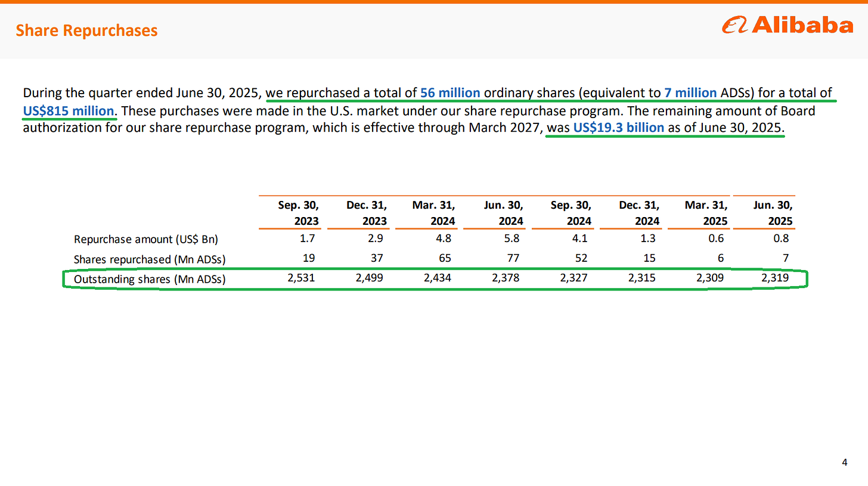The height and width of the screenshot is (486, 868).
Task: Select the "Mar. 31, 2024" column header
Action: pyautogui.click(x=434, y=213)
